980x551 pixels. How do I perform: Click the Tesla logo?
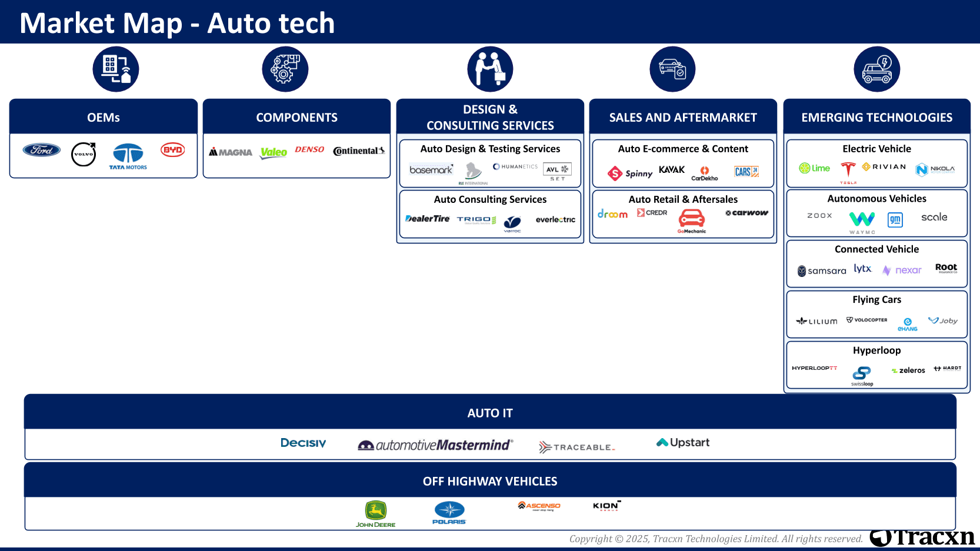[x=848, y=172]
